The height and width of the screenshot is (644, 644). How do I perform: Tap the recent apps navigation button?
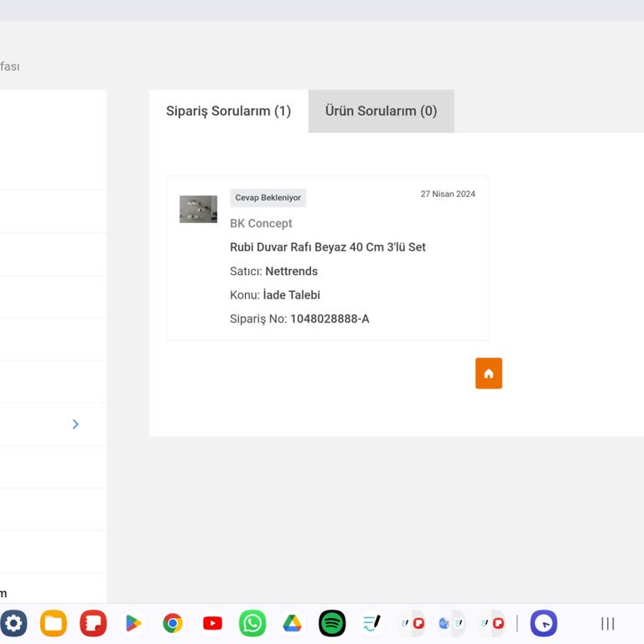pos(607,623)
